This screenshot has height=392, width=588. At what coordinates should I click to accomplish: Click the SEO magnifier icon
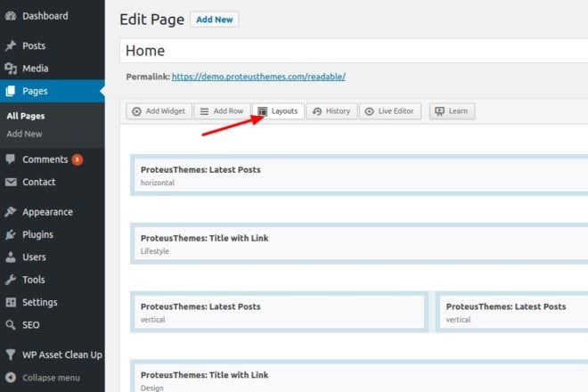pos(11,325)
